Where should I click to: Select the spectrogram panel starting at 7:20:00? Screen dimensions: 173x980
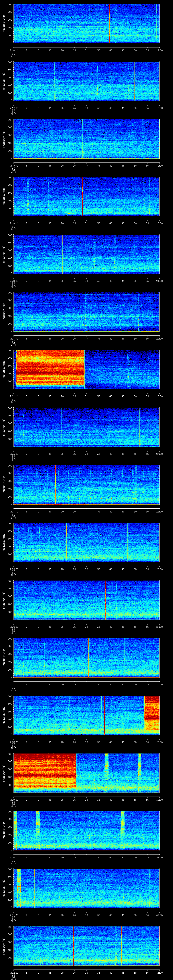86,254
